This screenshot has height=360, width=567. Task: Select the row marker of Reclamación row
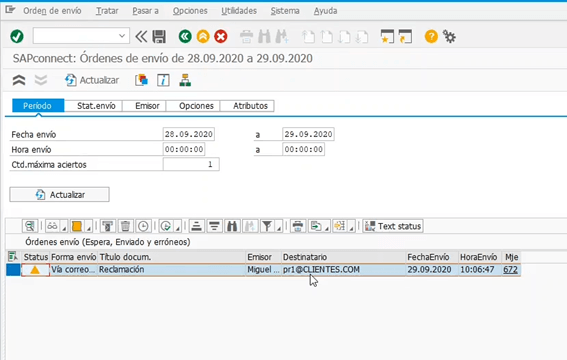click(x=13, y=270)
